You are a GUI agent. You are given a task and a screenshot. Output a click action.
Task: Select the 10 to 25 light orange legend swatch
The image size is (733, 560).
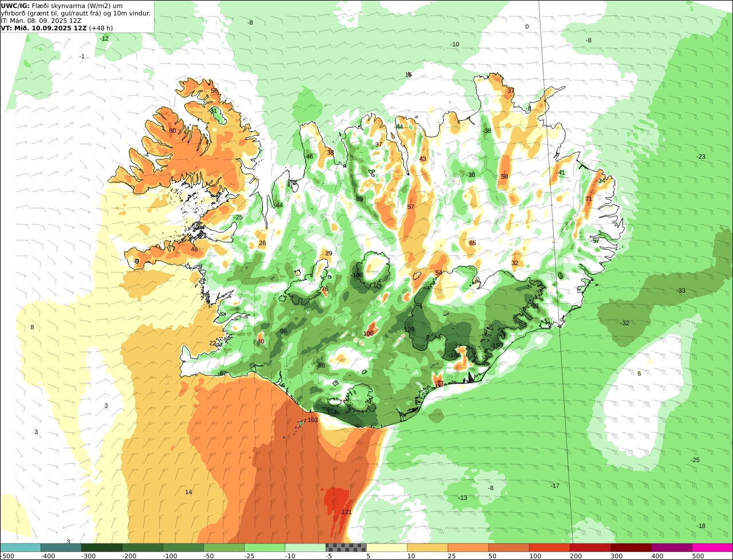(x=427, y=548)
